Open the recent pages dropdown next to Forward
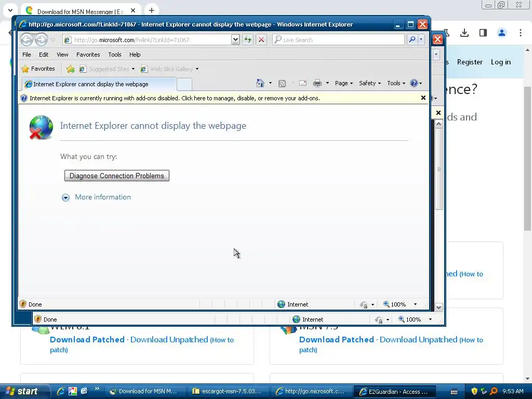The width and height of the screenshot is (532, 399). tap(52, 40)
